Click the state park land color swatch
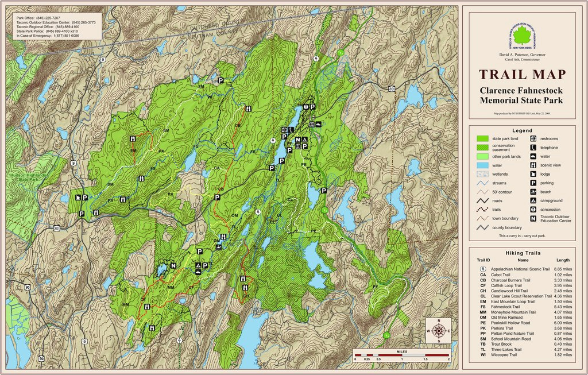Screen dimensions: 588x375 point(482,139)
